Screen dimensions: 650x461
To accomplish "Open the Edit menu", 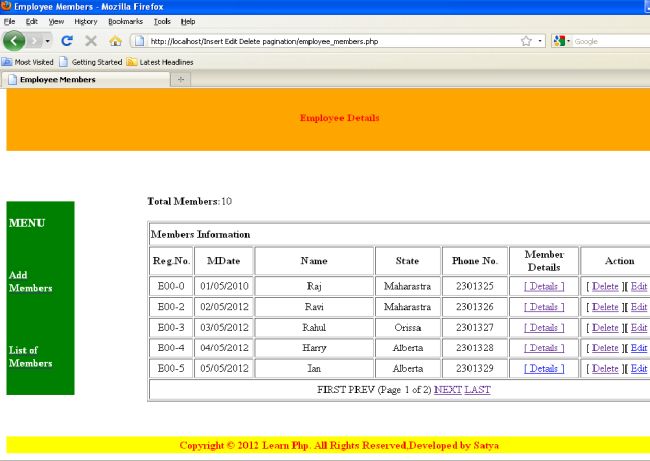I will pos(32,22).
